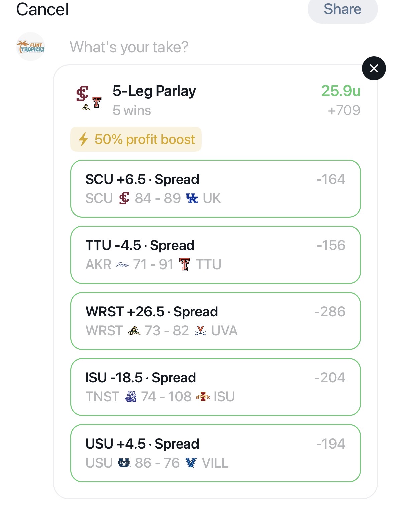Tap Cancel to discard the post

click(42, 9)
